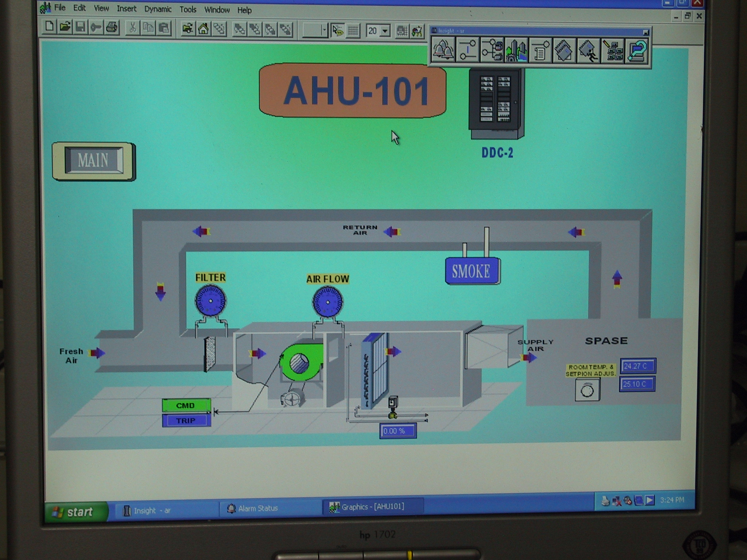Click the New document toolbar icon

[50, 27]
